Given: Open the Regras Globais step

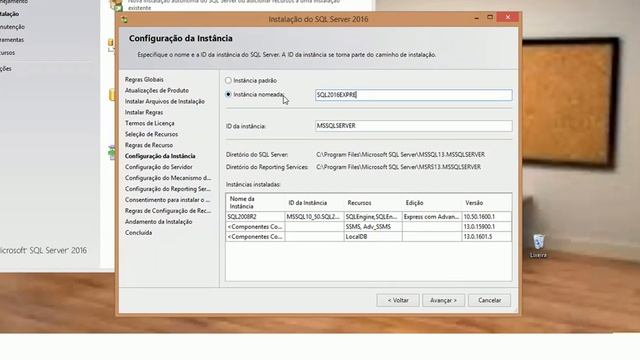Looking at the screenshot, I should pos(144,80).
